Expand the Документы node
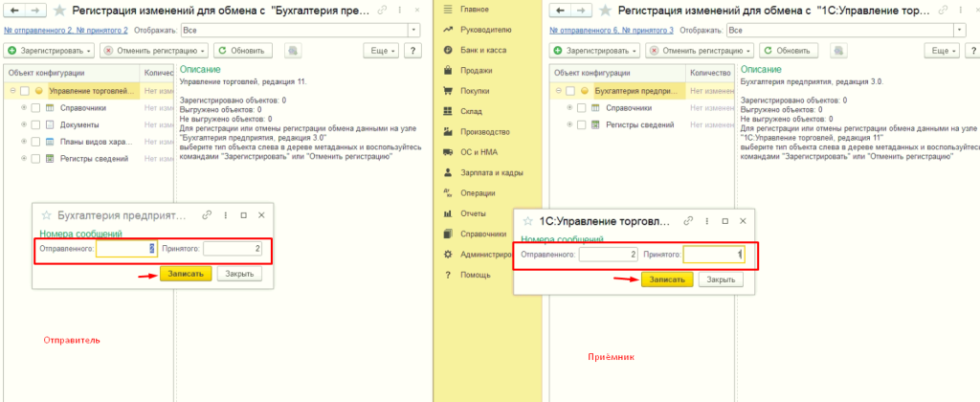Screen dimensions: 980x402 24,124
